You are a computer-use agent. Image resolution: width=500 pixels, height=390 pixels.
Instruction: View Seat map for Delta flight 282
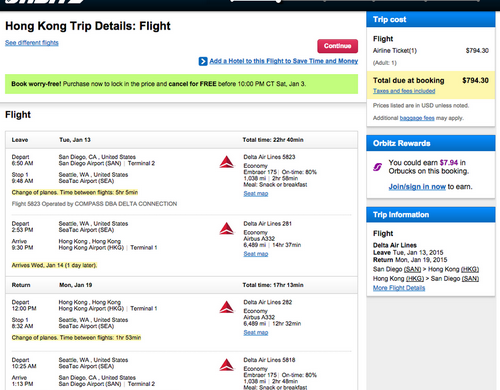click(x=256, y=333)
